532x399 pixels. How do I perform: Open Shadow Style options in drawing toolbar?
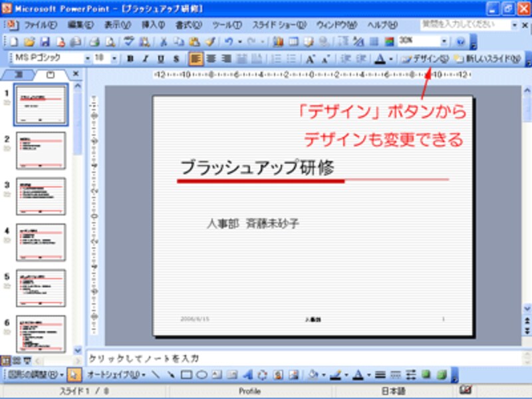[x=426, y=374]
